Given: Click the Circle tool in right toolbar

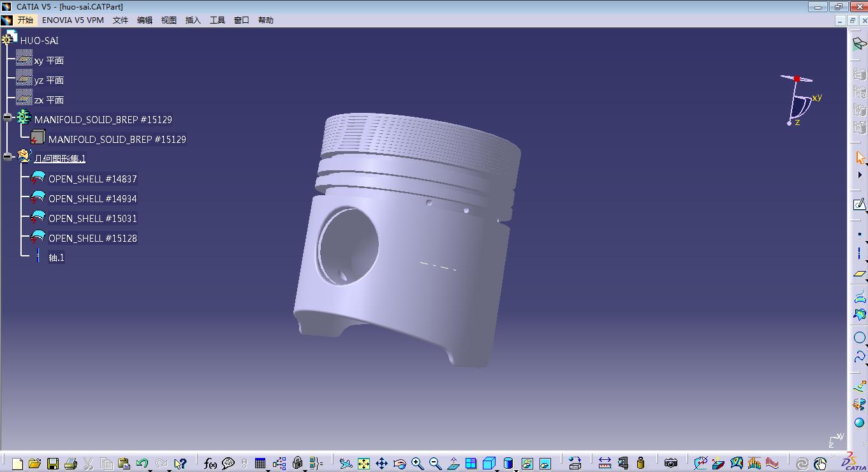Looking at the screenshot, I should 860,337.
